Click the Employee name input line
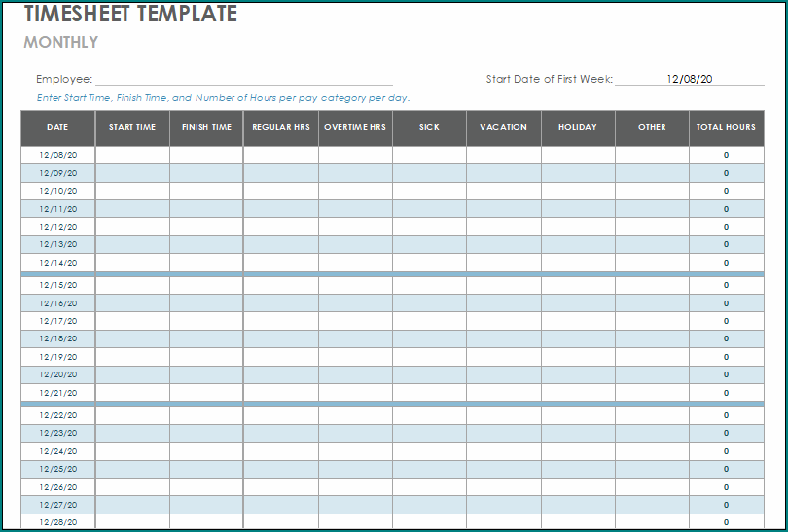Screen dimensions: 788x532 [x=244, y=80]
